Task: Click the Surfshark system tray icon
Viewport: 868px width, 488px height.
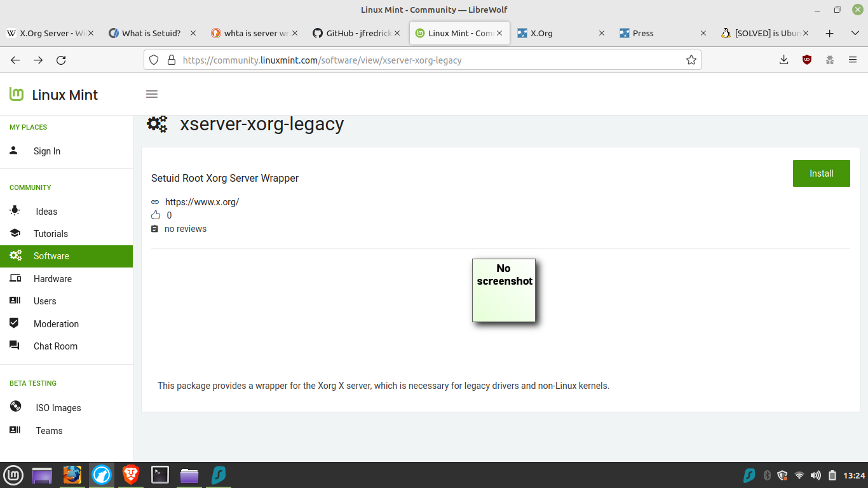Action: coord(750,475)
